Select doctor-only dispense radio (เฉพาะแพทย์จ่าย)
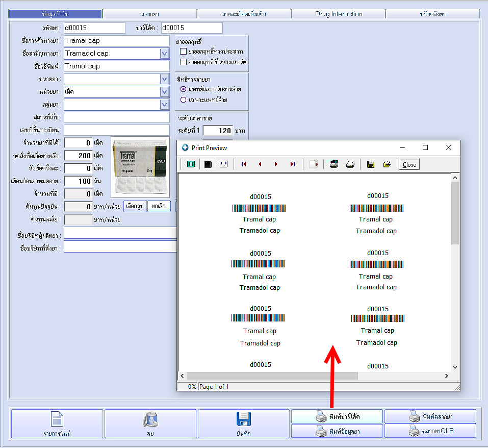The height and width of the screenshot is (448, 488). [183, 100]
